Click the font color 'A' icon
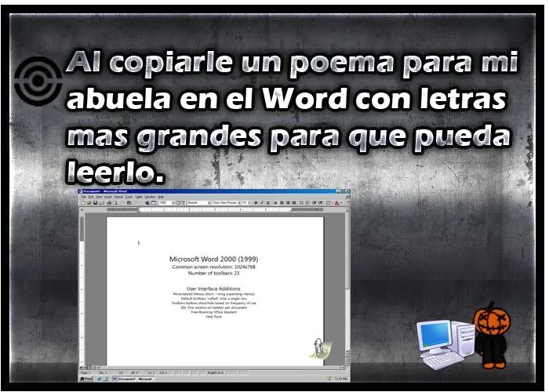The width and height of the screenshot is (549, 392). tap(336, 202)
